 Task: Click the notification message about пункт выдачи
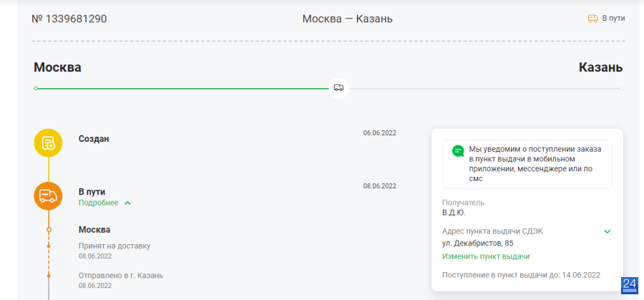pos(535,164)
